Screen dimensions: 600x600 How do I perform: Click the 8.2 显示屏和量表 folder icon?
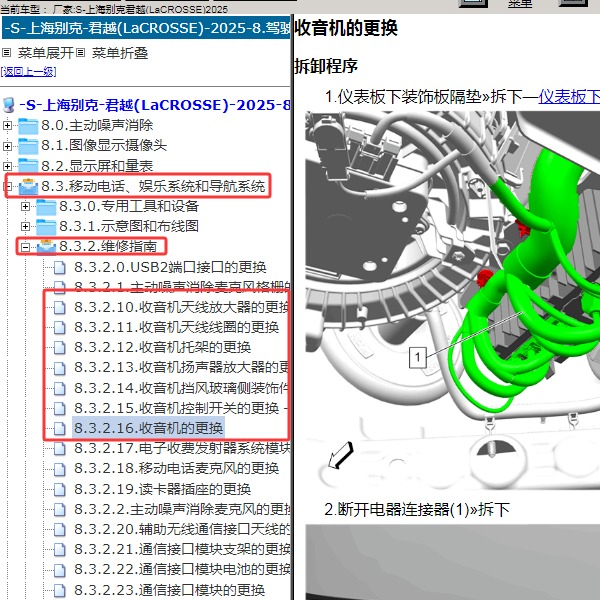tap(28, 165)
